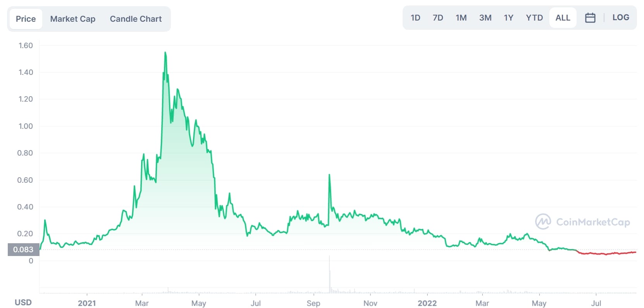Select the 1Y time range
Screen dimensions: 644x308
[508, 18]
